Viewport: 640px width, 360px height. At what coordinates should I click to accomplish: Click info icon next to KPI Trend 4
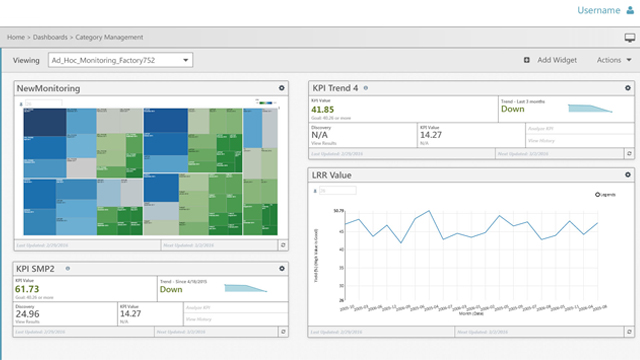(x=366, y=88)
